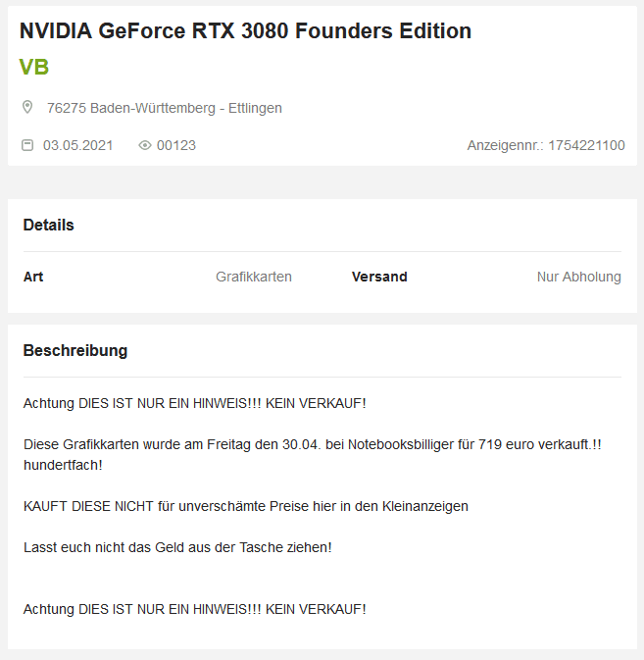Click the KAUFT DIESE NICHT warning line

(245, 506)
